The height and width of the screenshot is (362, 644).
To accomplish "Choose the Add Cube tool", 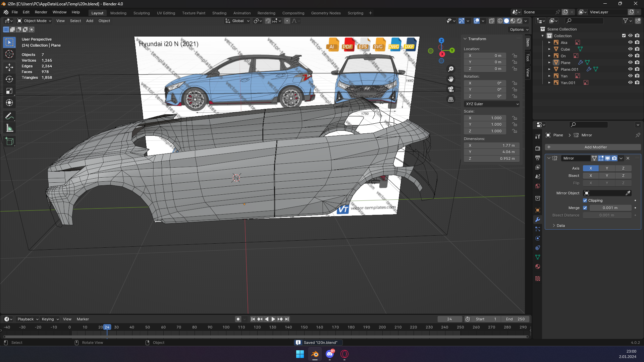I will (x=9, y=141).
